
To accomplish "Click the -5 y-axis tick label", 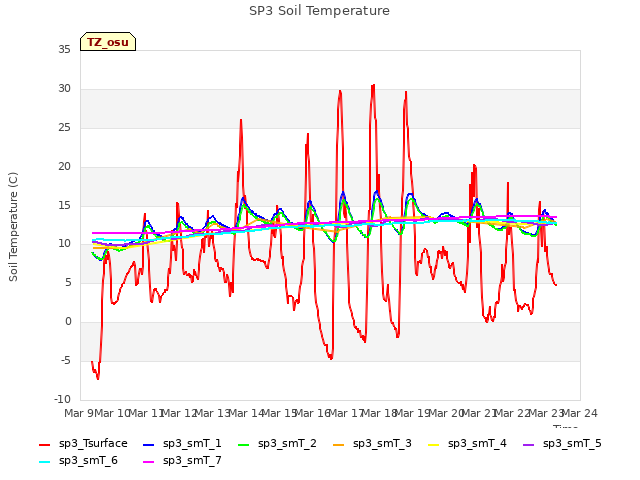I will tap(66, 360).
